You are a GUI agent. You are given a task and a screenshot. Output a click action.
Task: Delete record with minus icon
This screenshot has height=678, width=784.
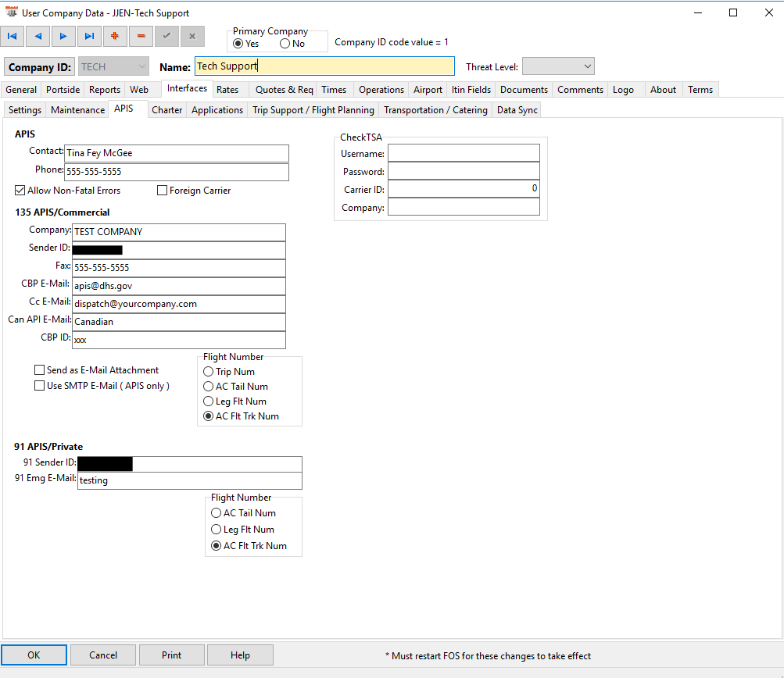point(141,36)
